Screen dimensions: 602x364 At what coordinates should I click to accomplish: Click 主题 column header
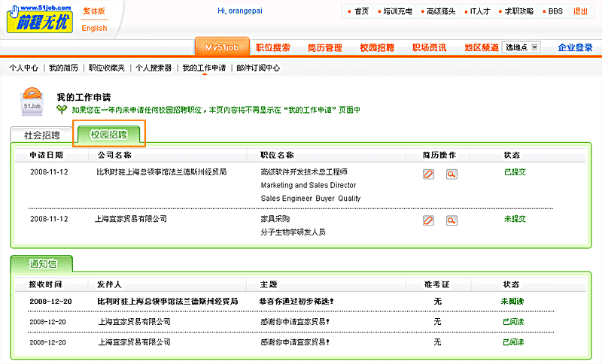pos(269,284)
